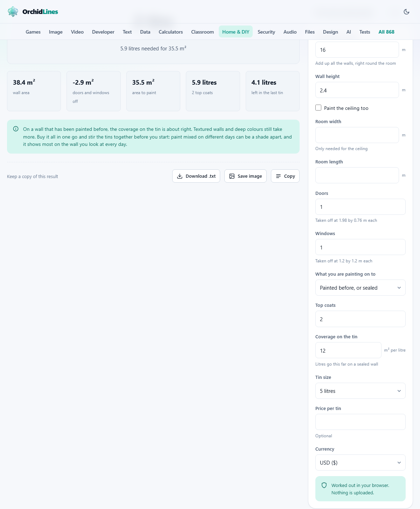Expand the Tin size dropdown

[x=360, y=391]
